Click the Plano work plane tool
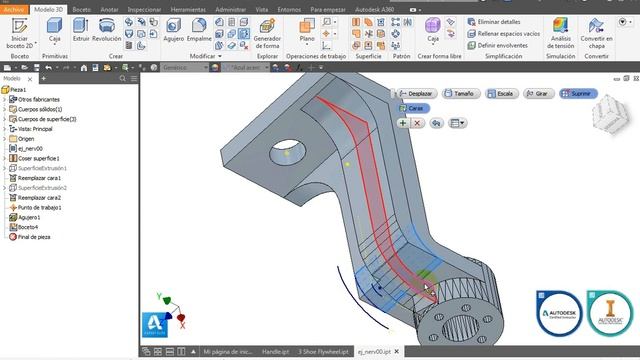 pyautogui.click(x=307, y=30)
